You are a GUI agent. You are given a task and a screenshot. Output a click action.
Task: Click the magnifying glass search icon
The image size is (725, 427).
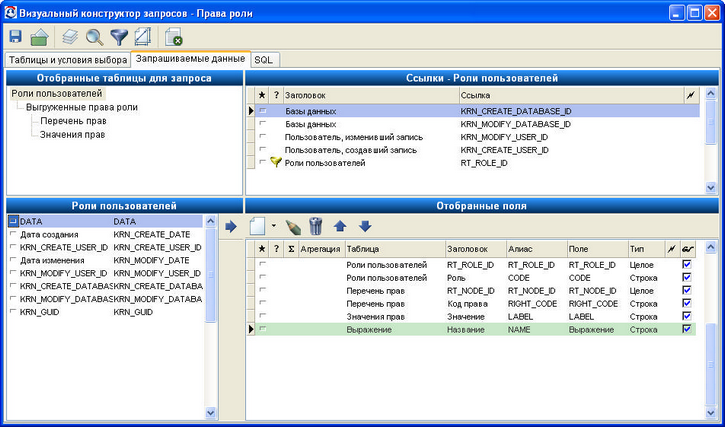point(95,37)
